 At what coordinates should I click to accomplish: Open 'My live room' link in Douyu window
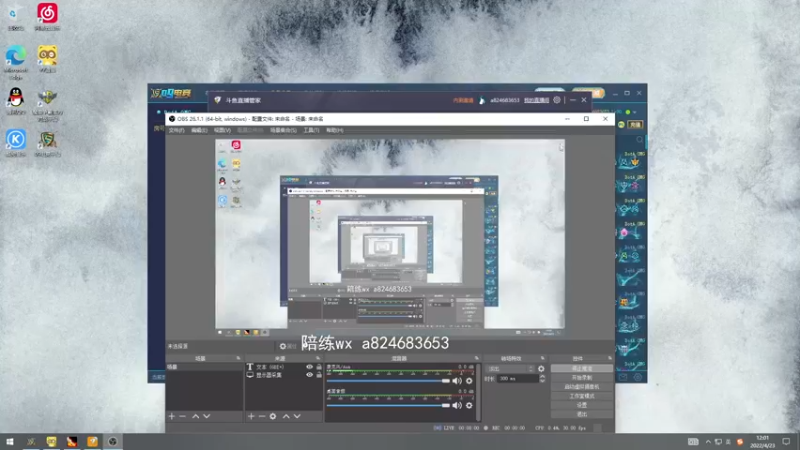tap(536, 100)
